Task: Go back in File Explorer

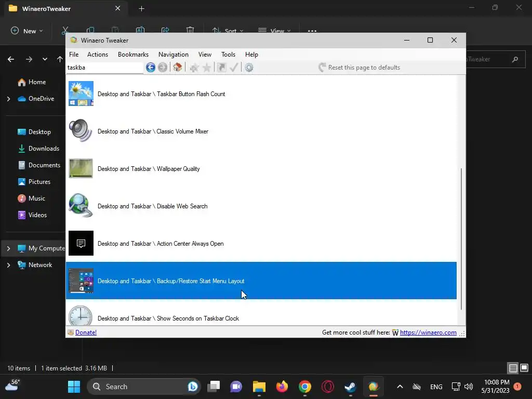Action: point(11,59)
